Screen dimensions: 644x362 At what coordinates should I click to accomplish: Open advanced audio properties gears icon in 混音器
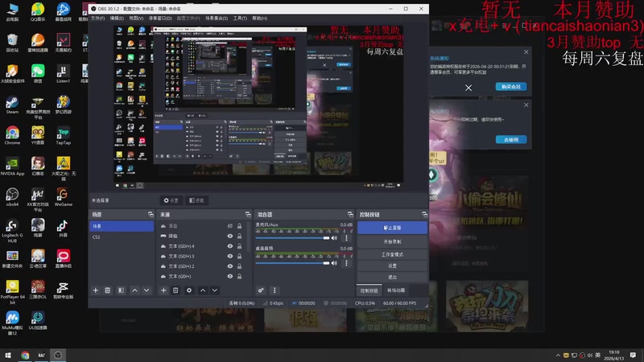(261, 290)
